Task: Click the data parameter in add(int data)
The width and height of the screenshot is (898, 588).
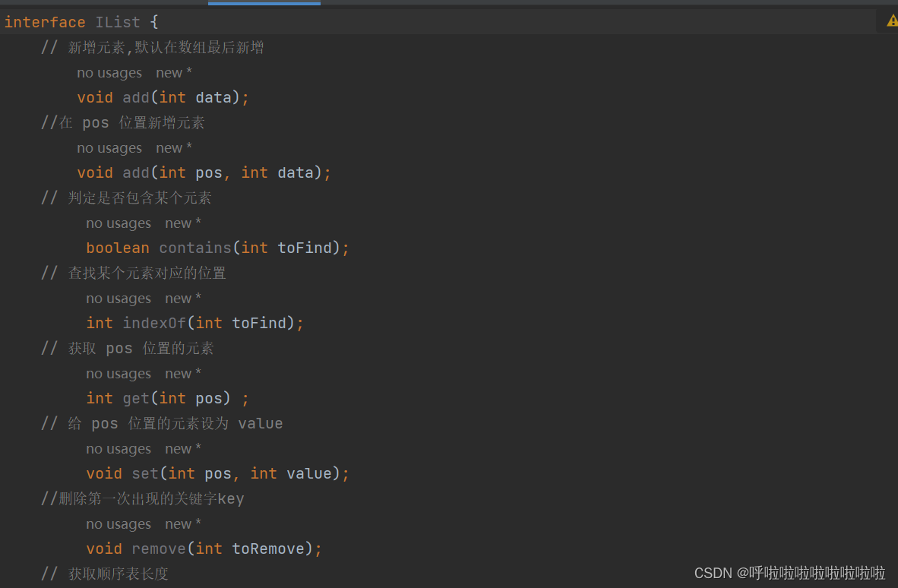Action: pos(213,97)
